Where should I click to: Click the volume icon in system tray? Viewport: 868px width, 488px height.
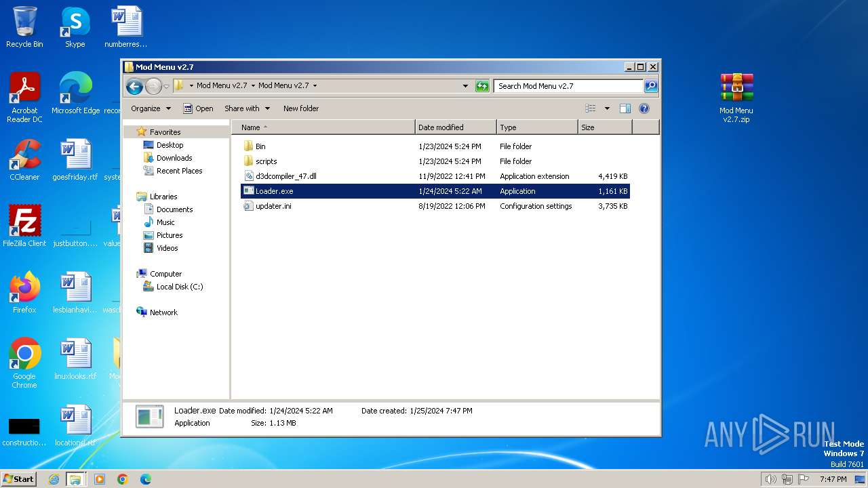click(x=770, y=479)
